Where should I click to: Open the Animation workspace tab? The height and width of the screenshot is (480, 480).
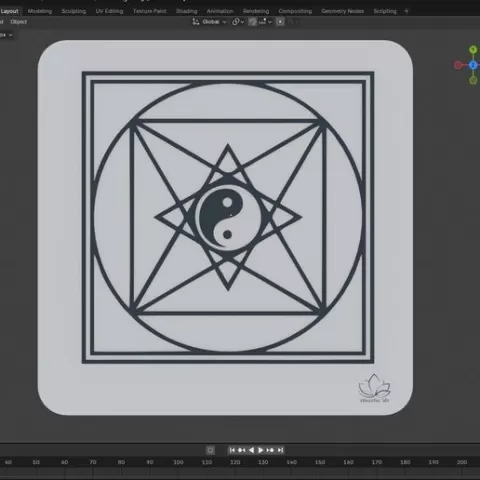(220, 11)
